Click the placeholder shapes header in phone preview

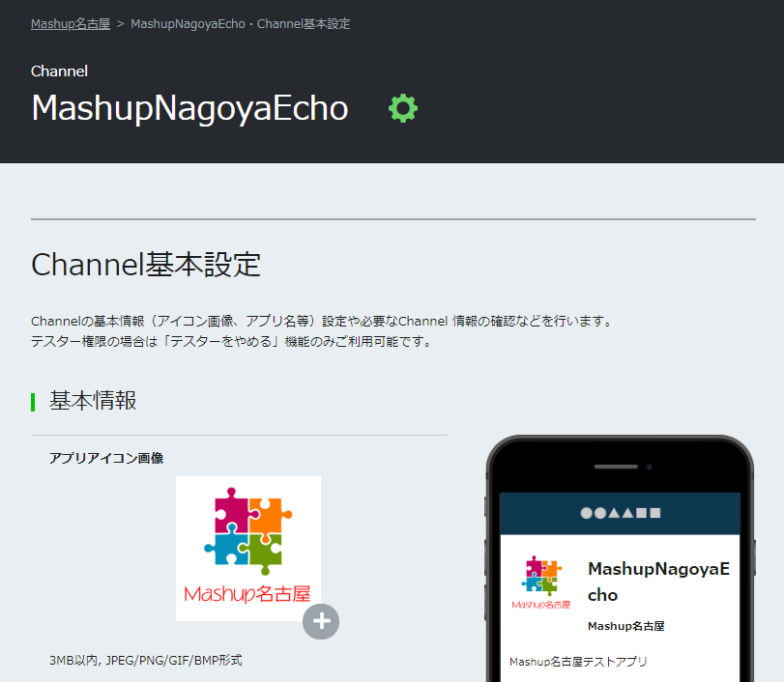tap(620, 513)
